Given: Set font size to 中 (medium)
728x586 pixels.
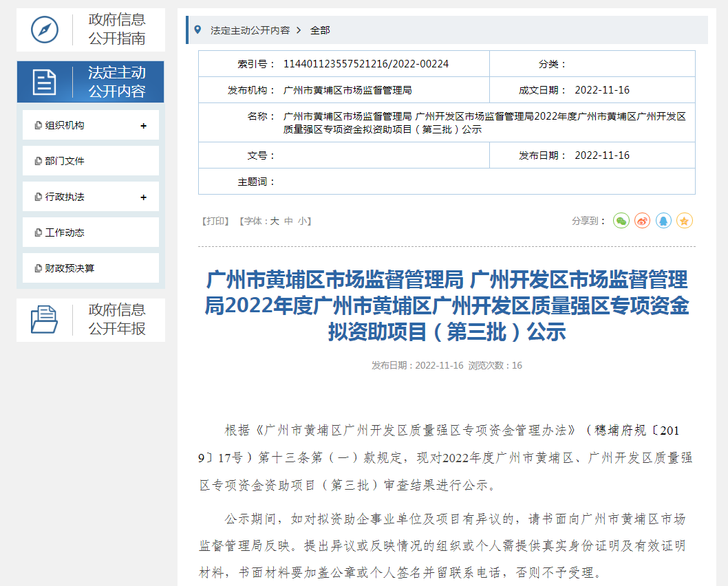Looking at the screenshot, I should pyautogui.click(x=288, y=221).
